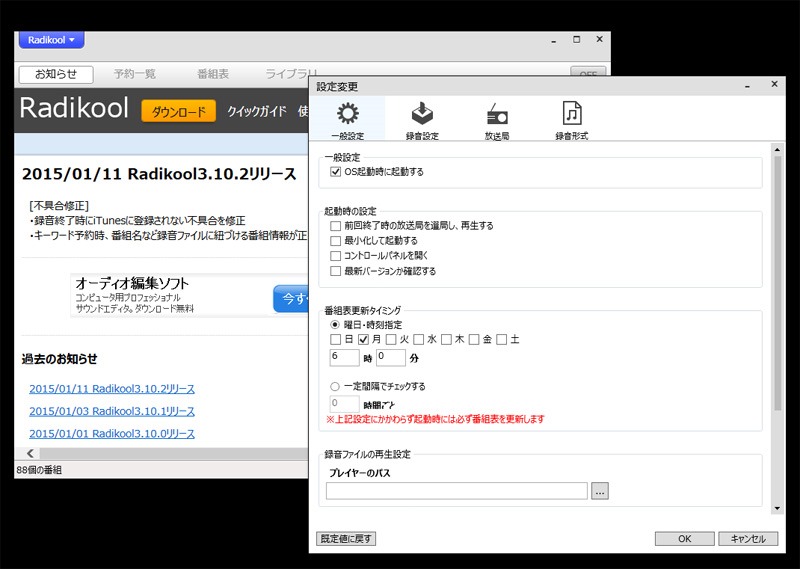Switch to the ライブラリ tab
800x569 pixels.
(291, 74)
